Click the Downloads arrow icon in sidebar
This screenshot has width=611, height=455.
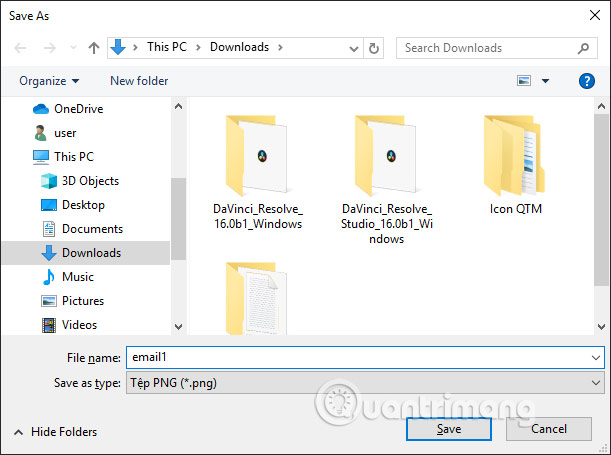pyautogui.click(x=49, y=253)
